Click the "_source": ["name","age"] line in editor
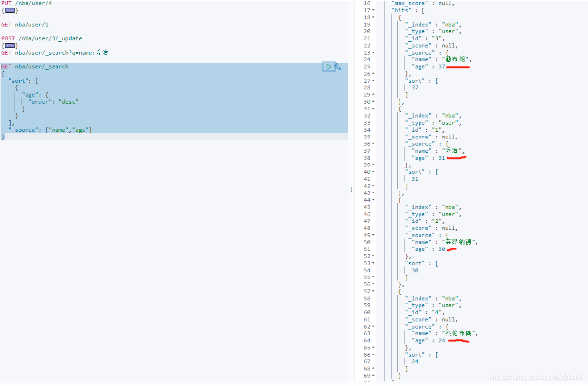588x386 pixels. [50, 130]
